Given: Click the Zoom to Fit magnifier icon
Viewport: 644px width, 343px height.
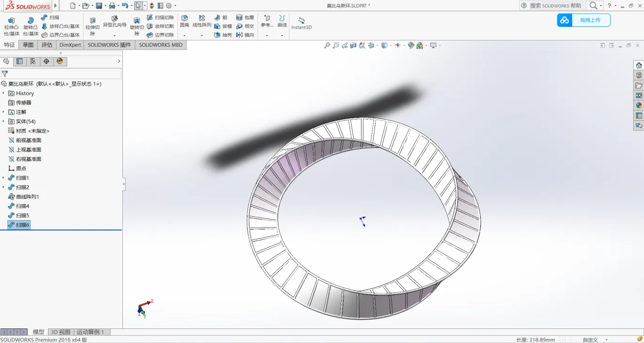Looking at the screenshot, I should pyautogui.click(x=327, y=45).
